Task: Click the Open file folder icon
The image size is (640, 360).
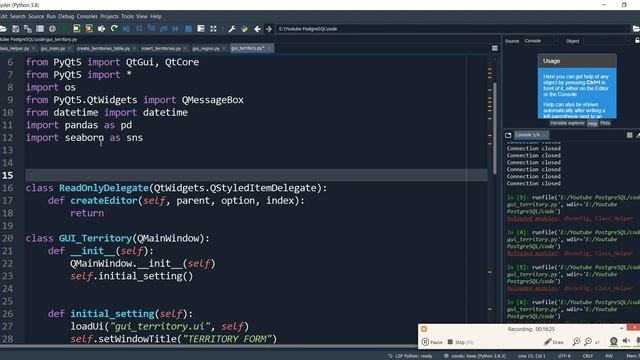Action: pyautogui.click(x=3, y=29)
